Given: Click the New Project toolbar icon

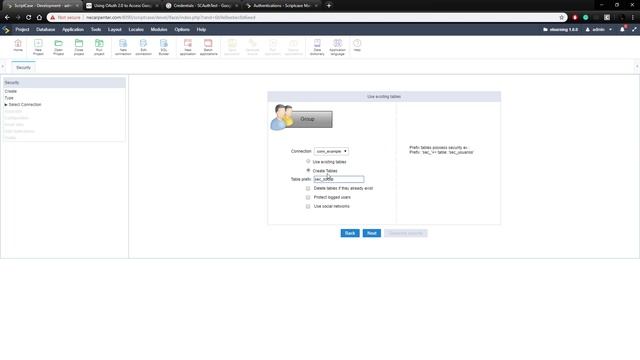Looking at the screenshot, I should pyautogui.click(x=38, y=47).
